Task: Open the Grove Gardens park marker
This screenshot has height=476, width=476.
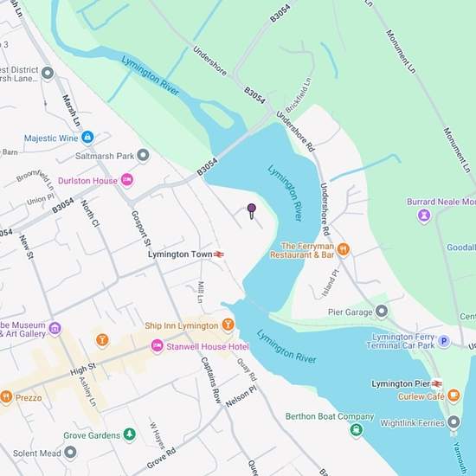Action: pos(130,434)
